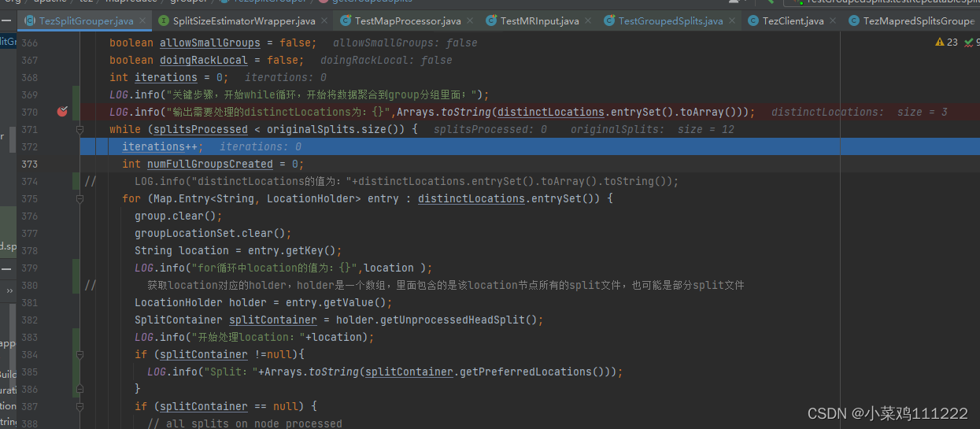Switch to the TestMapProcessor.java tab

pyautogui.click(x=408, y=20)
